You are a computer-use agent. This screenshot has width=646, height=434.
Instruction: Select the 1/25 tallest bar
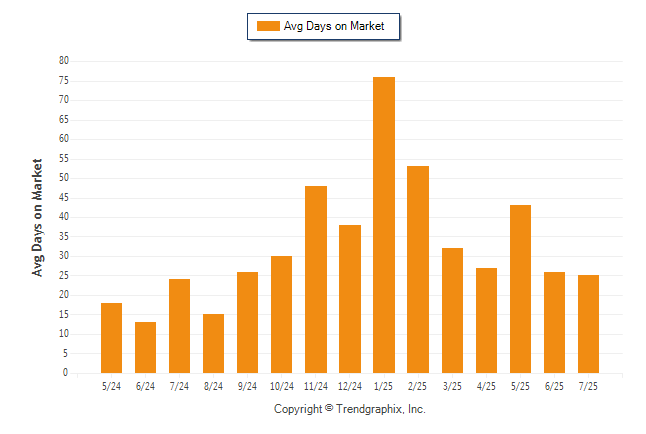384,225
